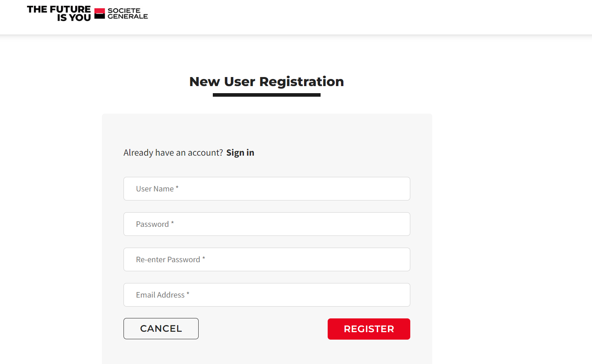Submit the form with the REGISTER button
This screenshot has width=592, height=364.
[369, 329]
